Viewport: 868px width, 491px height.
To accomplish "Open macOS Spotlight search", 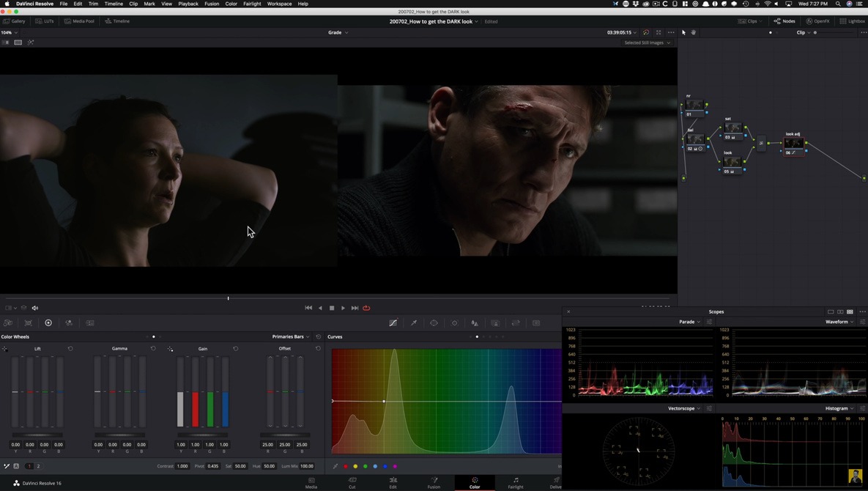I will [x=838, y=4].
